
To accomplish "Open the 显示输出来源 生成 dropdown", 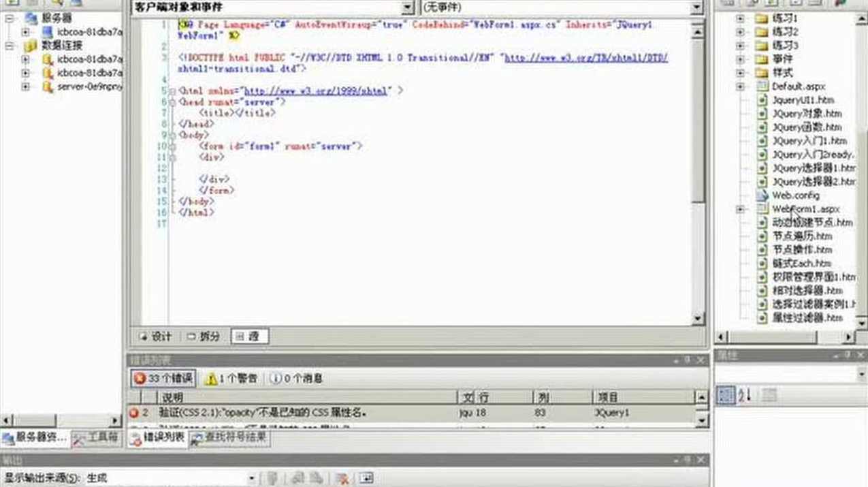I will coord(251,479).
